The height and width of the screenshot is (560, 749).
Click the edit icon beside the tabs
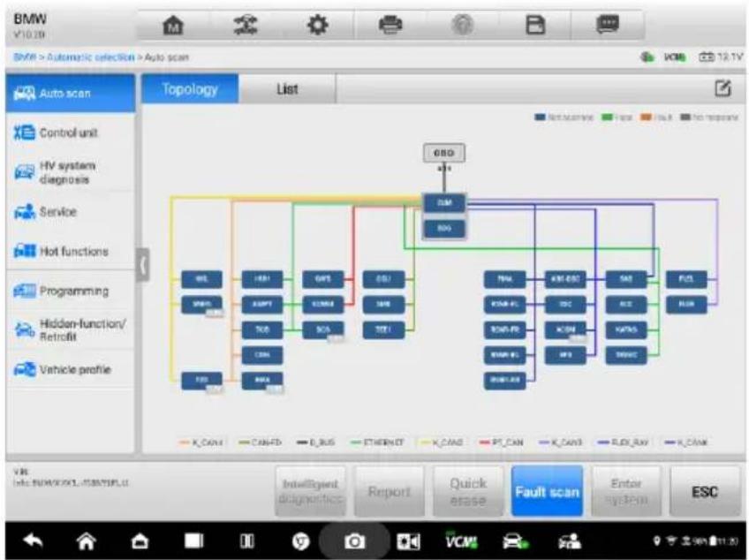[723, 88]
